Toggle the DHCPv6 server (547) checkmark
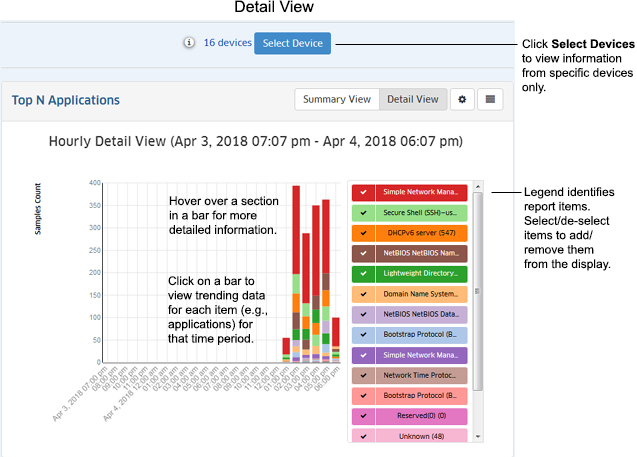Viewport: 637px width, 457px height. (x=364, y=233)
